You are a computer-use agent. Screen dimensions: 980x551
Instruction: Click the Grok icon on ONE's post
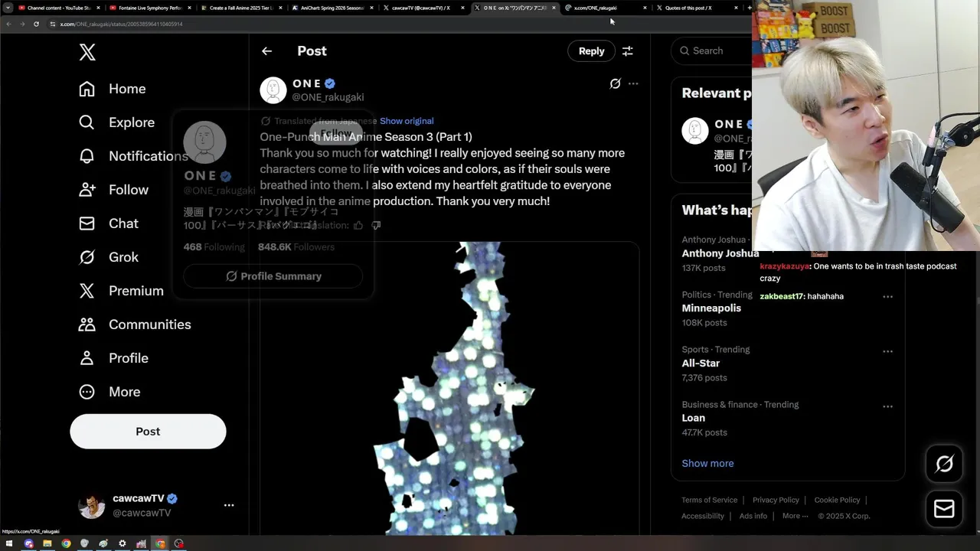pyautogui.click(x=615, y=83)
